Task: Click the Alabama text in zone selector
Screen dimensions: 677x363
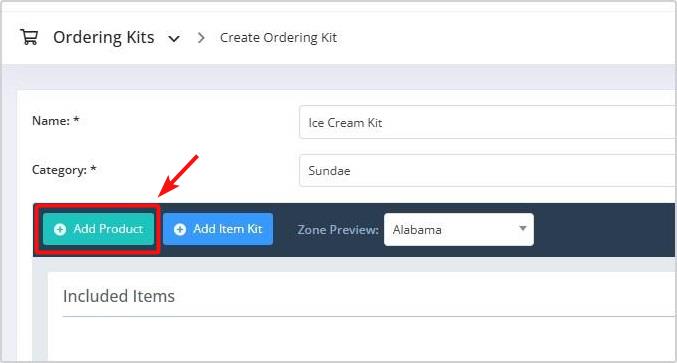Action: tap(417, 230)
